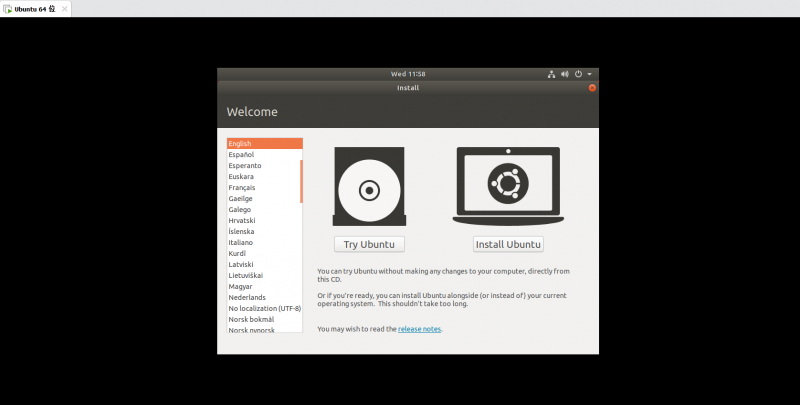Click the volume speaker icon

pos(564,74)
